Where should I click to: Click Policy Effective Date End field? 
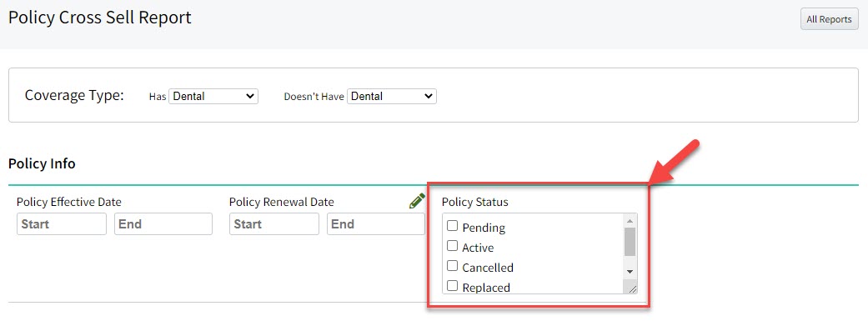(163, 224)
